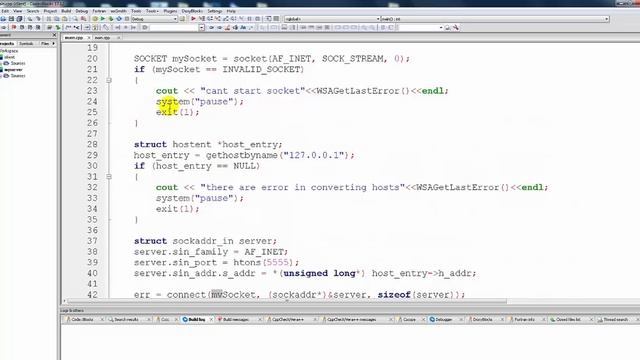Click the yellow gear Build icon
Image resolution: width=640 pixels, height=360 pixels.
(95, 19)
